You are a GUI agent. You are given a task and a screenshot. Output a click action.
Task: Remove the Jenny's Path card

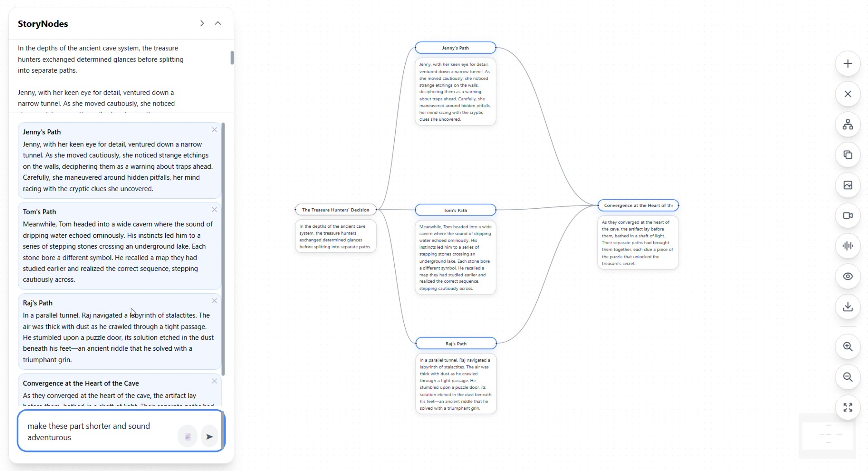click(214, 130)
